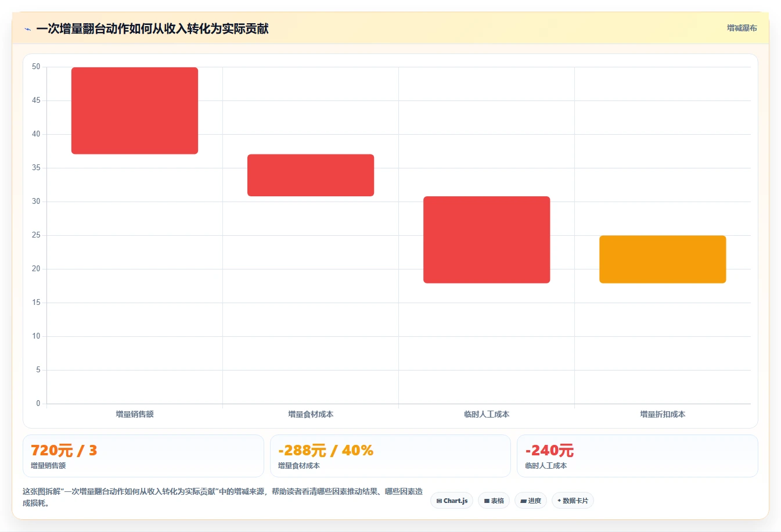Select the 表格 tag chip
The width and height of the screenshot is (781, 532).
[x=494, y=501]
